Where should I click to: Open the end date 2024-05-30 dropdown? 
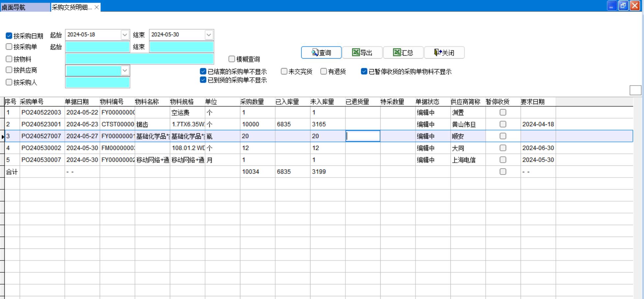coord(209,35)
